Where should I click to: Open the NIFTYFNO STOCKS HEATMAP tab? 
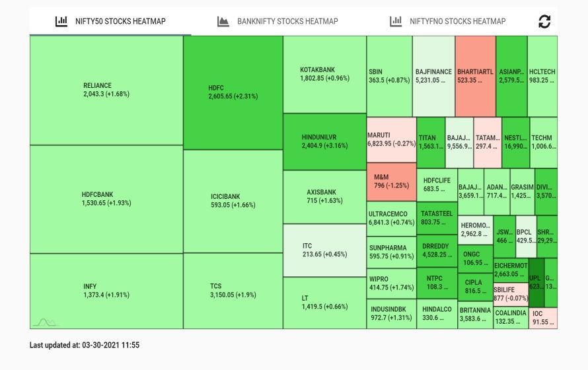click(x=457, y=21)
